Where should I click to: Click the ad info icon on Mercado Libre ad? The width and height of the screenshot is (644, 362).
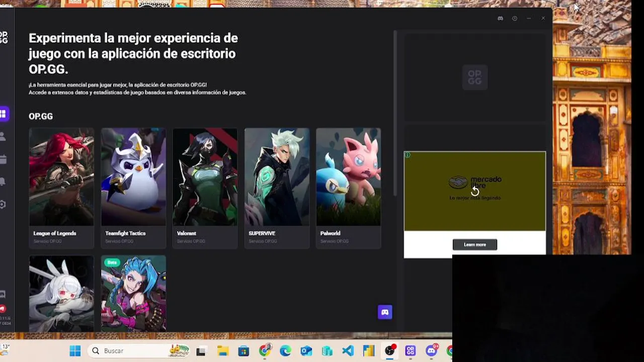click(408, 155)
